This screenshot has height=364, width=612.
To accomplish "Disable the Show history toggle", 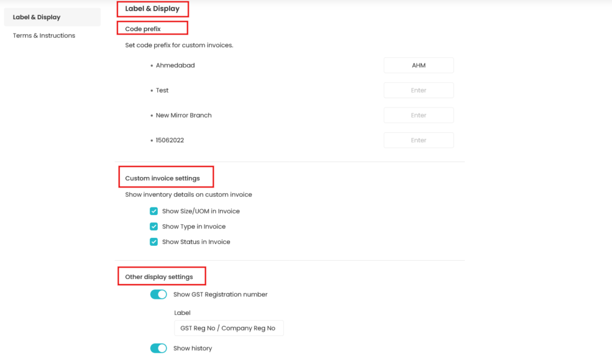I will pyautogui.click(x=158, y=348).
